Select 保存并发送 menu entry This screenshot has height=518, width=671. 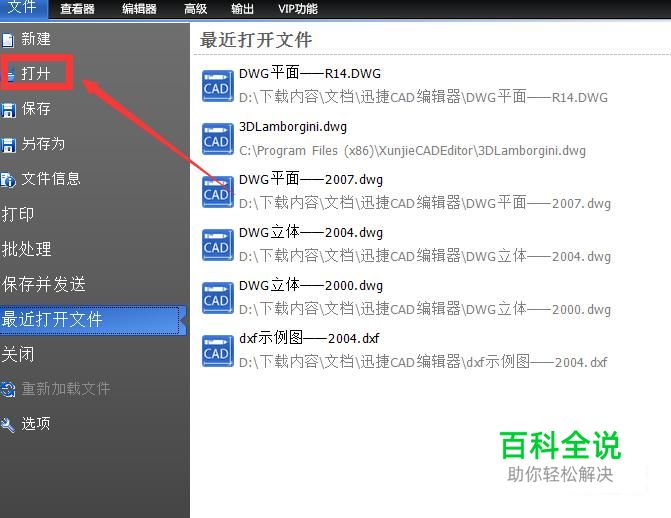[44, 284]
